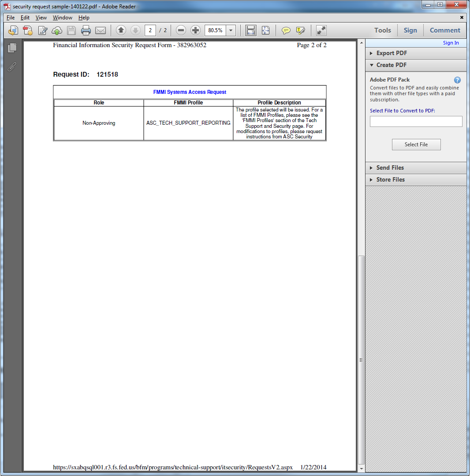
Task: Click the cloud upload toolbar icon
Action: pyautogui.click(x=57, y=30)
